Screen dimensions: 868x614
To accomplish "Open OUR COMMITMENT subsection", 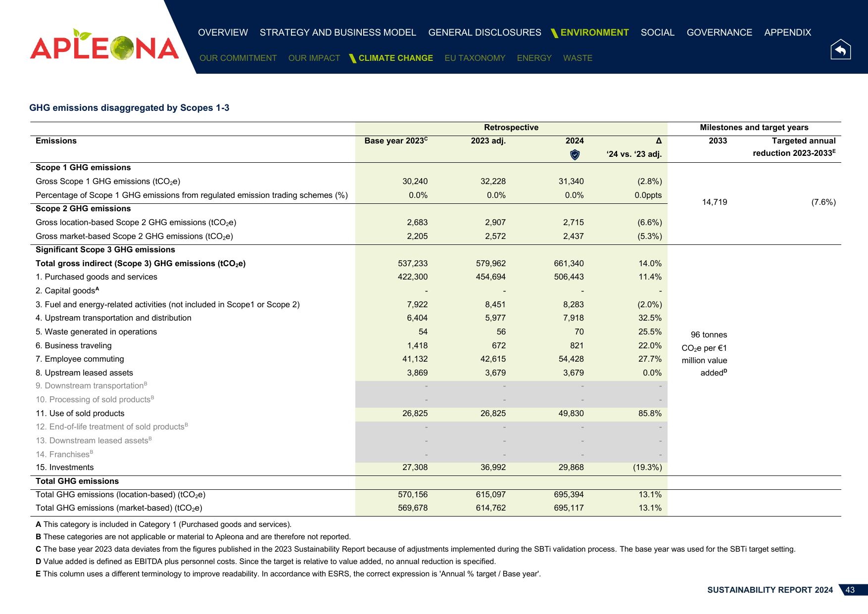I will [x=238, y=58].
